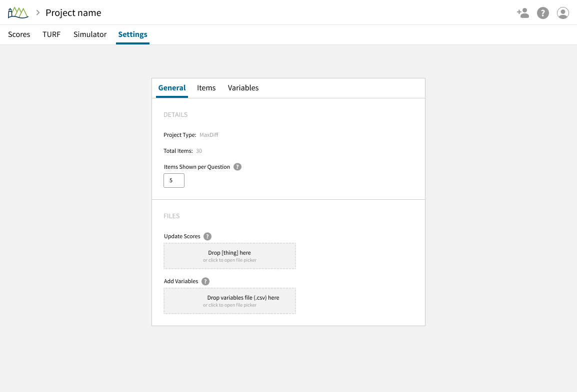Open the TURF tab
Image resolution: width=577 pixels, height=392 pixels.
(x=51, y=34)
